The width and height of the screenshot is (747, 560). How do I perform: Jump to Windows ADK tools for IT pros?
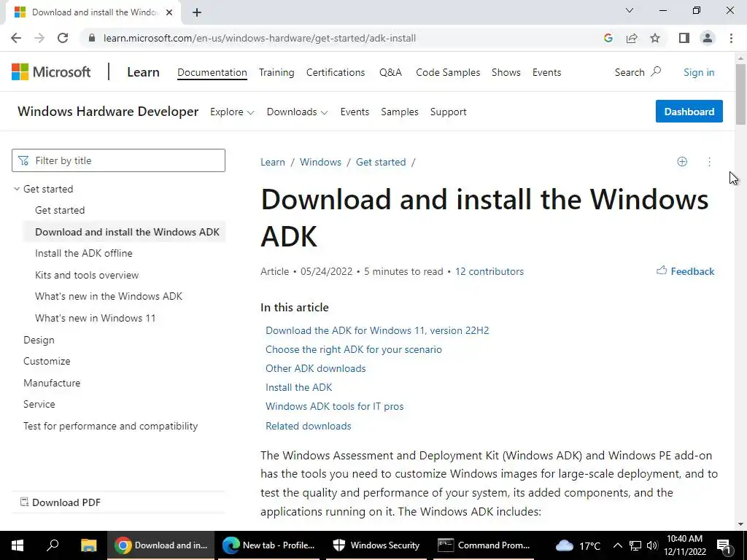coord(334,407)
